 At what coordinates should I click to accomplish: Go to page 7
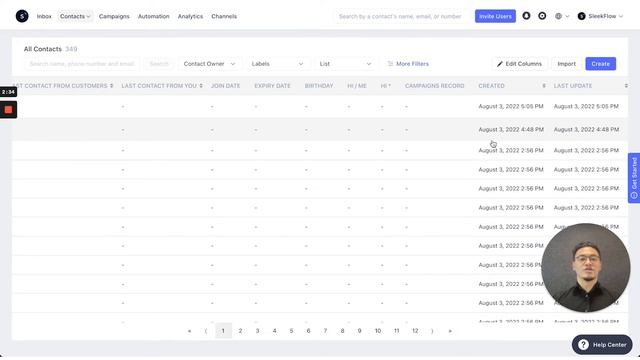(325, 331)
